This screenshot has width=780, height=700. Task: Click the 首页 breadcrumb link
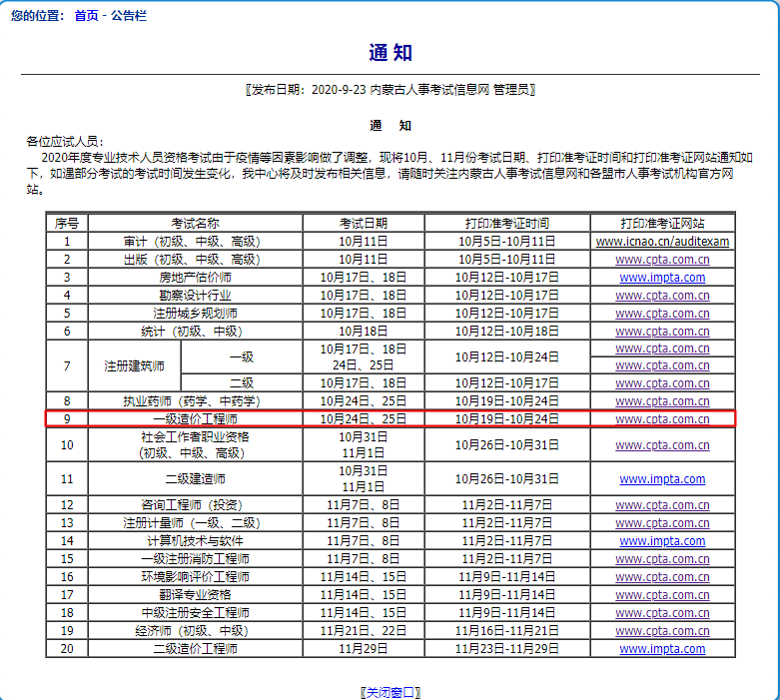pos(86,17)
